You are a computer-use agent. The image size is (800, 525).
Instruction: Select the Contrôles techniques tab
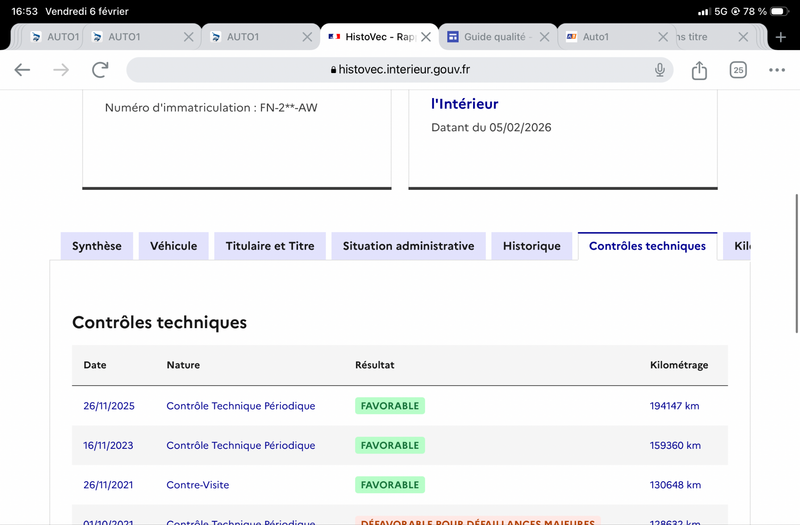647,246
